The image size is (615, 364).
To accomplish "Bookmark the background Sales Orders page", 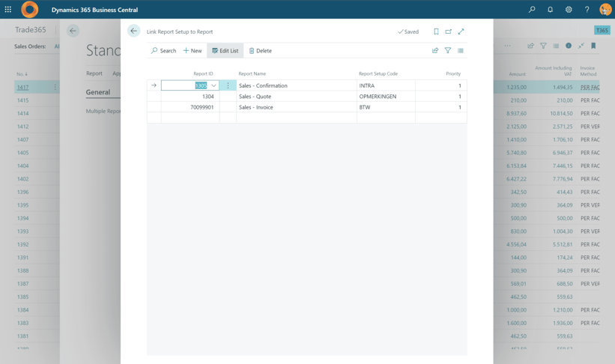I will [x=593, y=46].
